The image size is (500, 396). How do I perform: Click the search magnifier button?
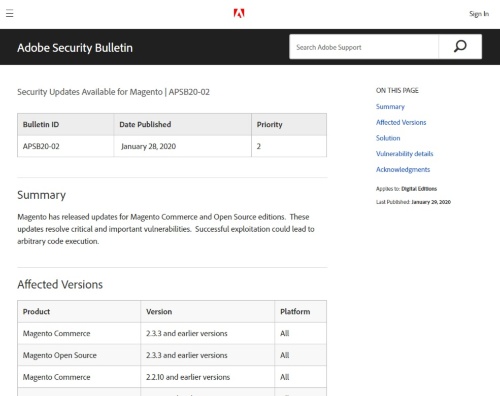pos(460,47)
